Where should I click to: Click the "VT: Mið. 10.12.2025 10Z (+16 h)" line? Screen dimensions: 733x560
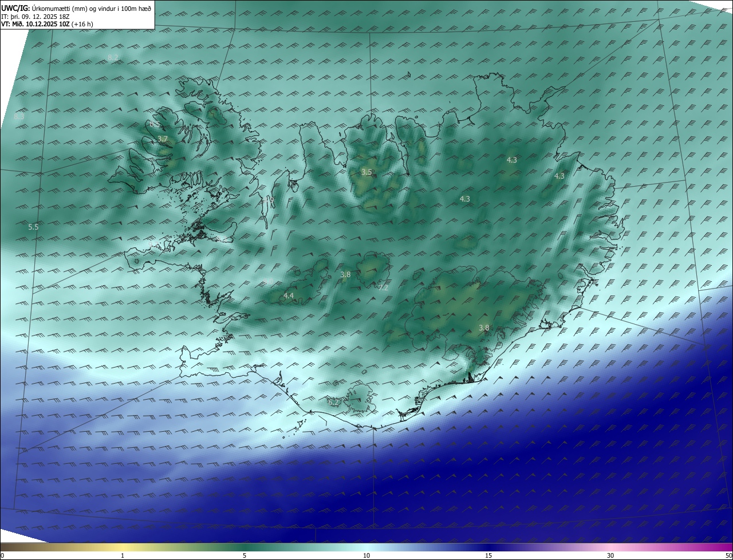[x=47, y=24]
